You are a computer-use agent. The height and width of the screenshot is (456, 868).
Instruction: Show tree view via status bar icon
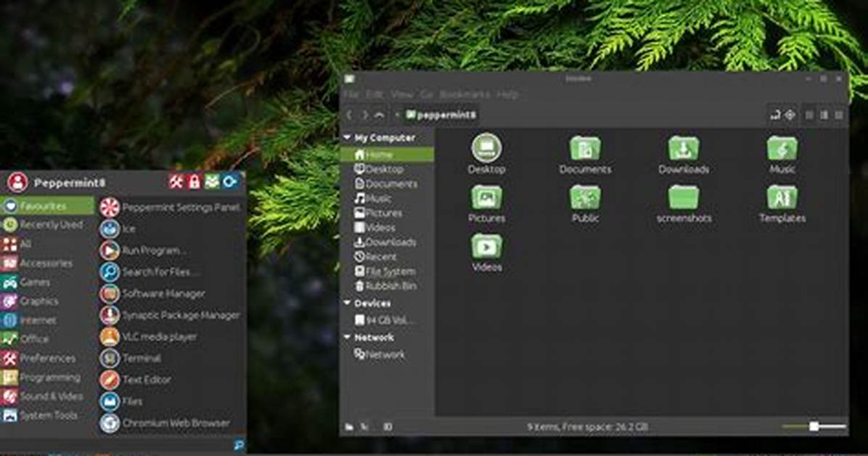364,427
